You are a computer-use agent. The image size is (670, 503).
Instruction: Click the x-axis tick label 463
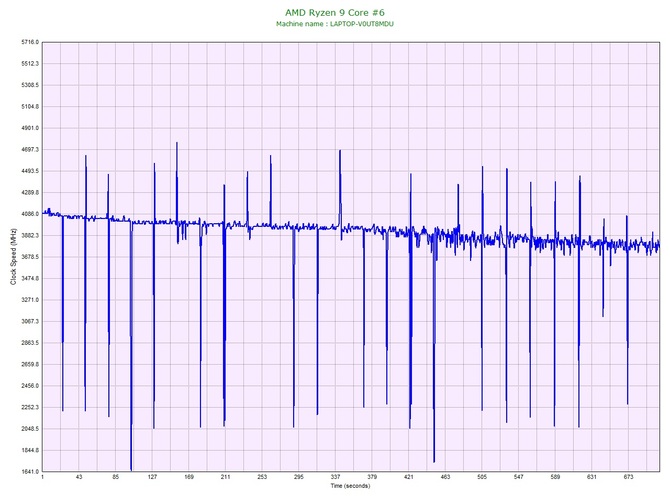tap(445, 477)
